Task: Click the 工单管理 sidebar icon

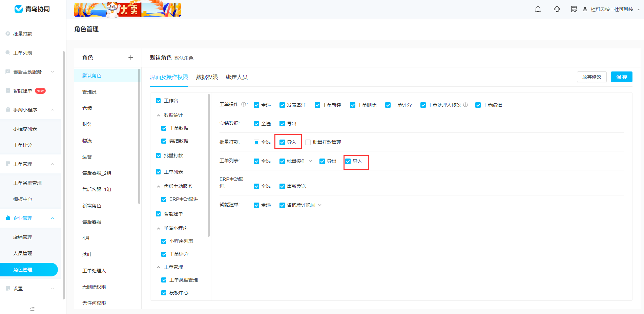Action: coord(8,164)
